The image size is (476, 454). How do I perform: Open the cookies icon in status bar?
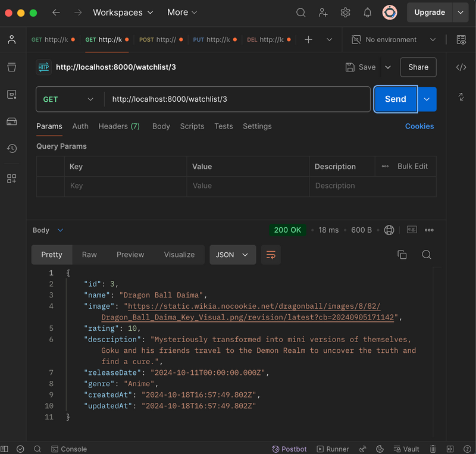(x=380, y=449)
